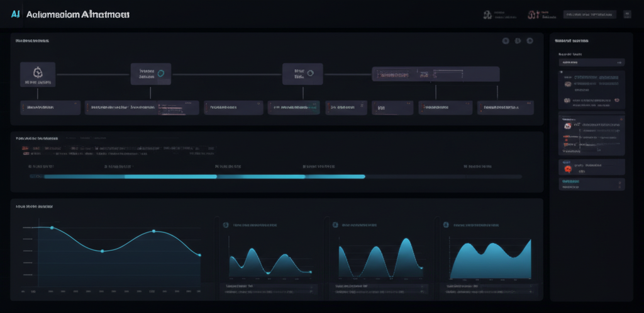The height and width of the screenshot is (313, 644).
Task: Toggle the last circular control in workflow panel header
Action: [x=530, y=41]
